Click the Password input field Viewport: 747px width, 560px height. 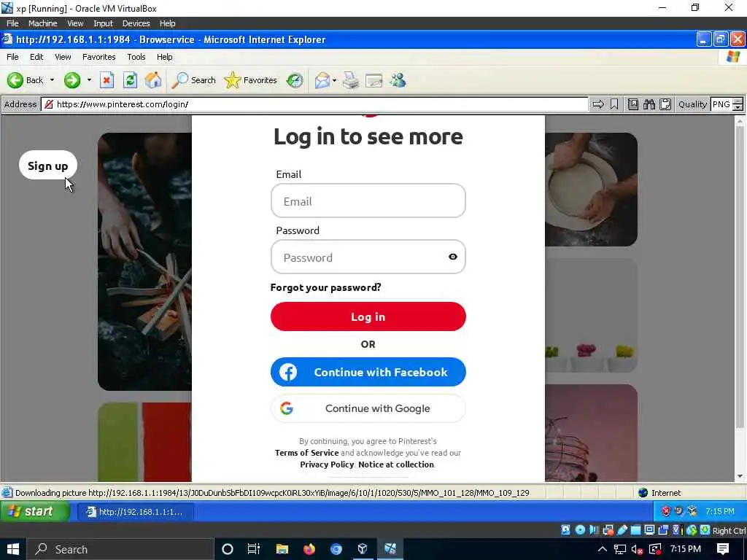pos(368,257)
